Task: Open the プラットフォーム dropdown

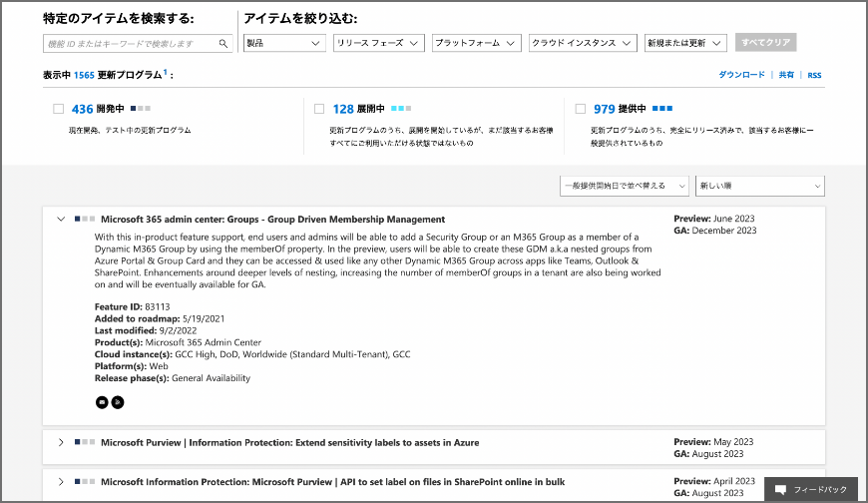Action: coord(477,43)
